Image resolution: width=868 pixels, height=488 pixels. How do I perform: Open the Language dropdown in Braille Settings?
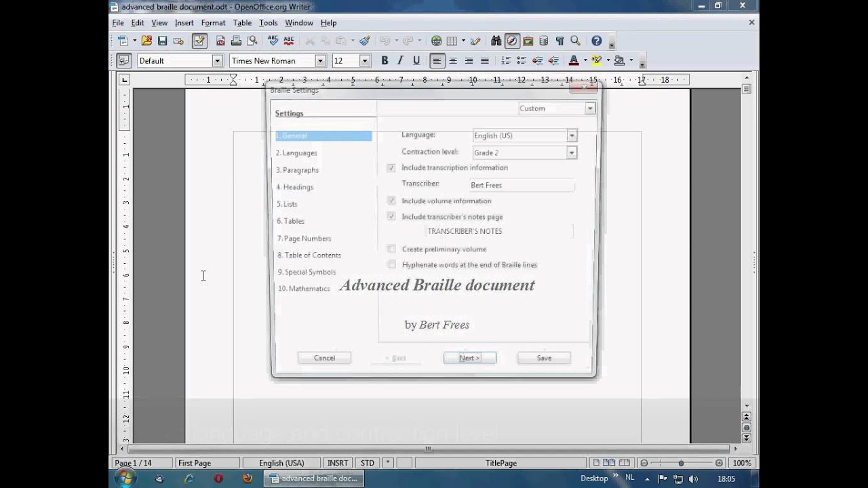572,136
